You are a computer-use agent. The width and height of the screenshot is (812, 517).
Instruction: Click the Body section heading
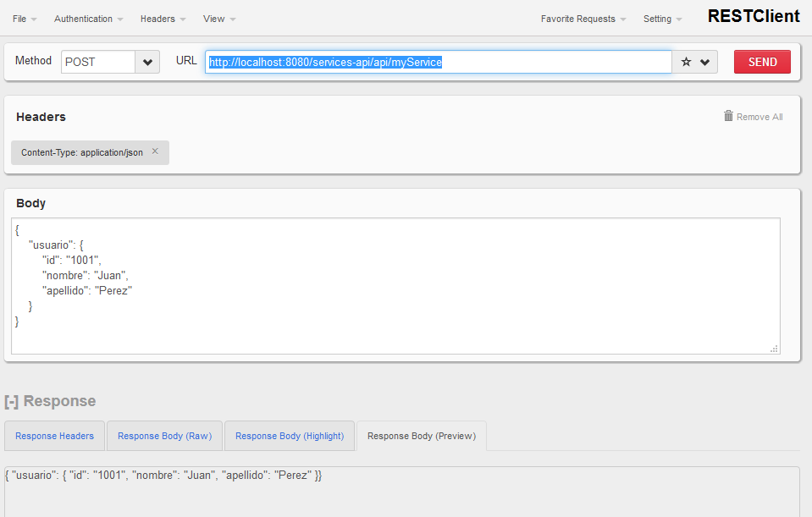click(x=31, y=203)
